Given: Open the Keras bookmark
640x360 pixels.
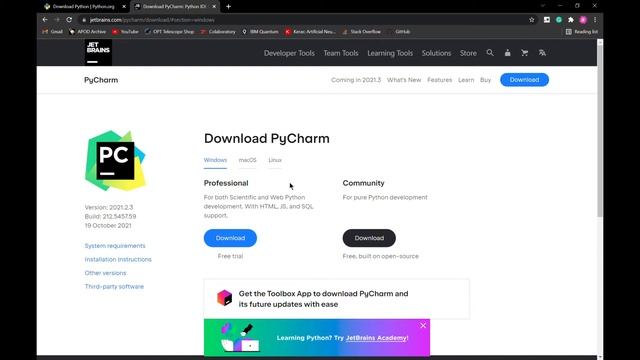Looking at the screenshot, I should (311, 31).
